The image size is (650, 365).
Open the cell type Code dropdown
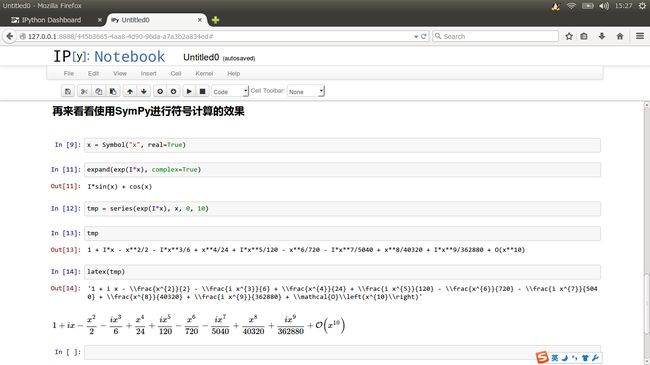click(230, 91)
